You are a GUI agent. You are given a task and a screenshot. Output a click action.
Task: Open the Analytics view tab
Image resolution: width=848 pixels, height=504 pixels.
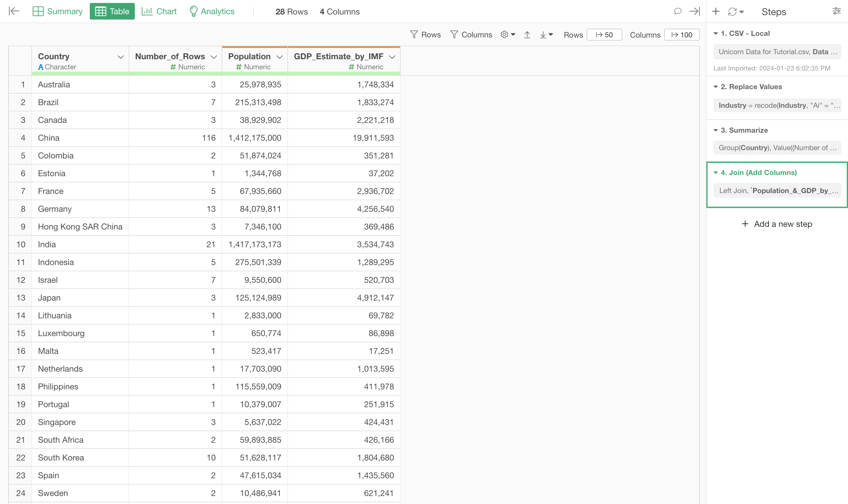(212, 11)
